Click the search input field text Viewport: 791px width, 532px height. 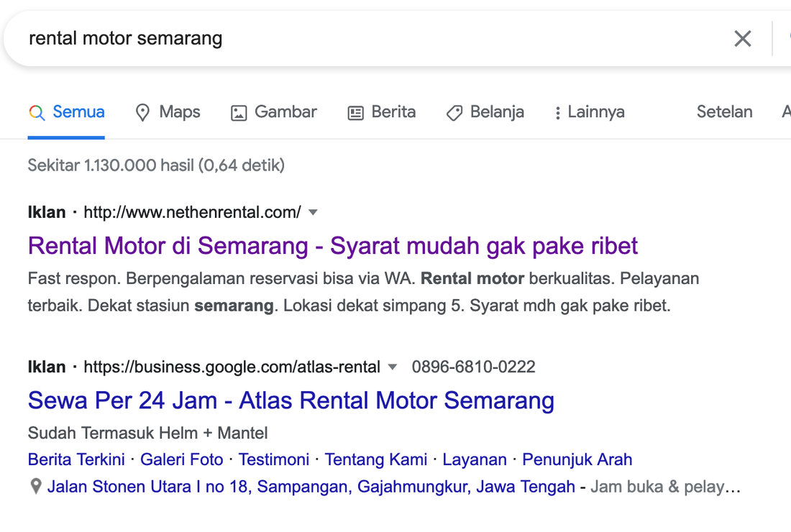coord(126,38)
